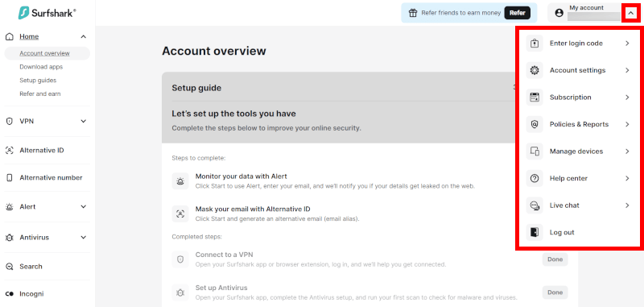Click the arrow next to Policies & Reports
Image resolution: width=644 pixels, height=307 pixels.
[x=627, y=124]
